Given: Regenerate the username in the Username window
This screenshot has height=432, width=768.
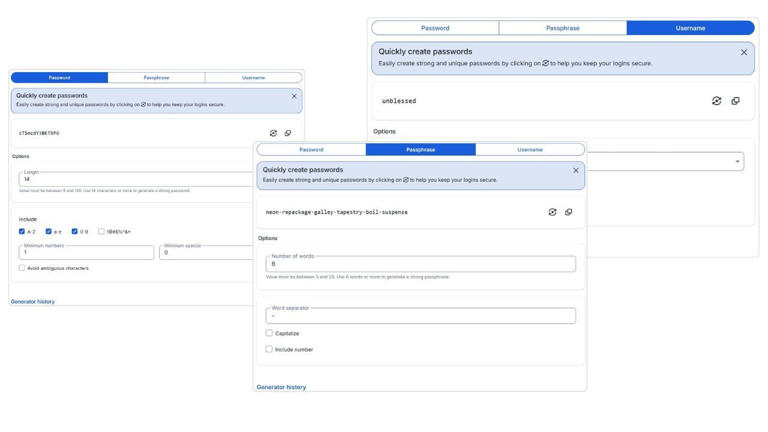Looking at the screenshot, I should [717, 101].
